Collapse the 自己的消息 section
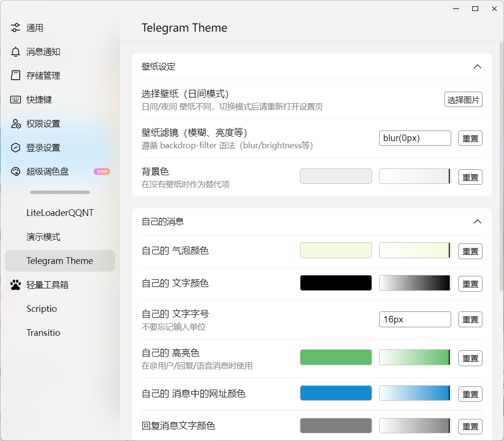Image resolution: width=504 pixels, height=441 pixels. (477, 222)
